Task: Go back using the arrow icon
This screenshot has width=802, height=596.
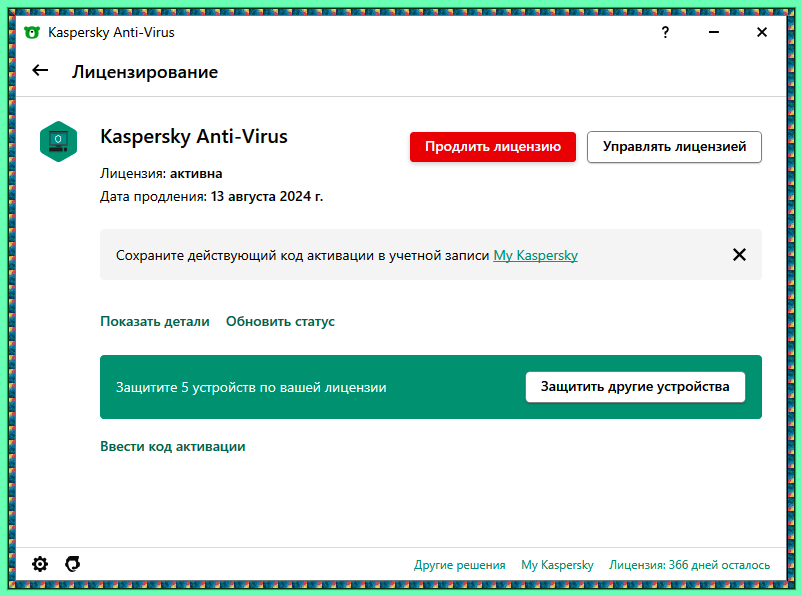Action: pyautogui.click(x=40, y=71)
